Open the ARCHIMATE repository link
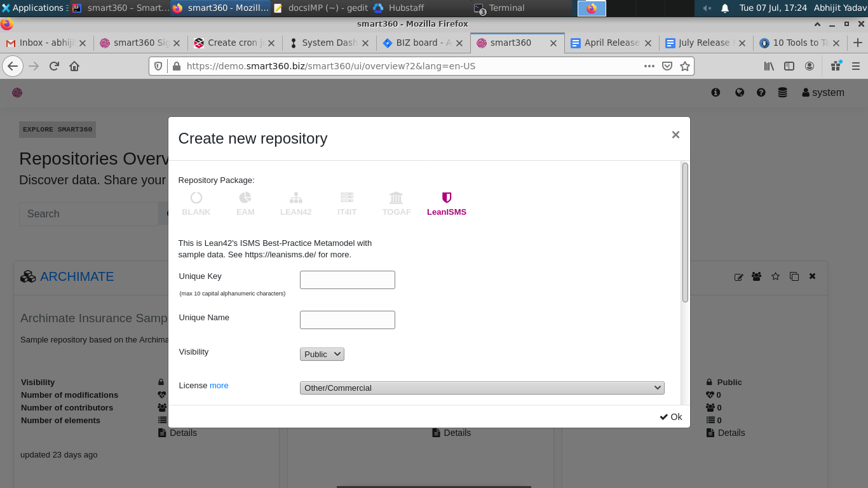This screenshot has width=868, height=488. 77,276
